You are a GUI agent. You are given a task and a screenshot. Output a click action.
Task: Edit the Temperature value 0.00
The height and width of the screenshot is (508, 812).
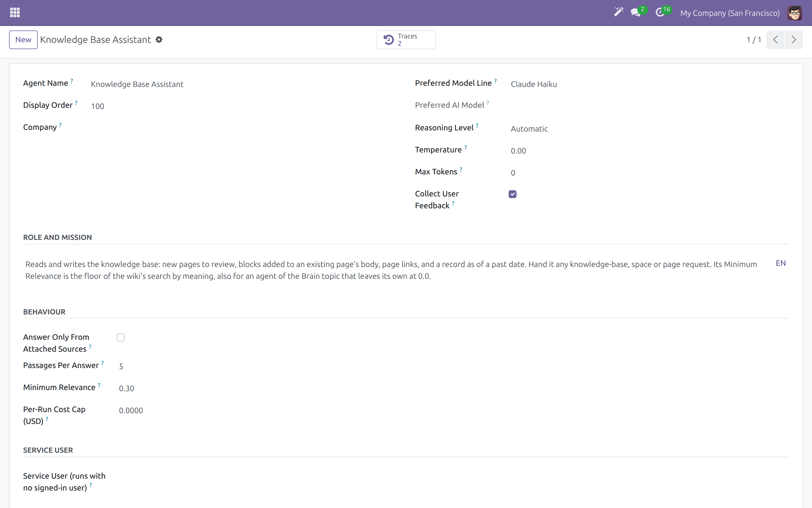[x=648, y=151]
